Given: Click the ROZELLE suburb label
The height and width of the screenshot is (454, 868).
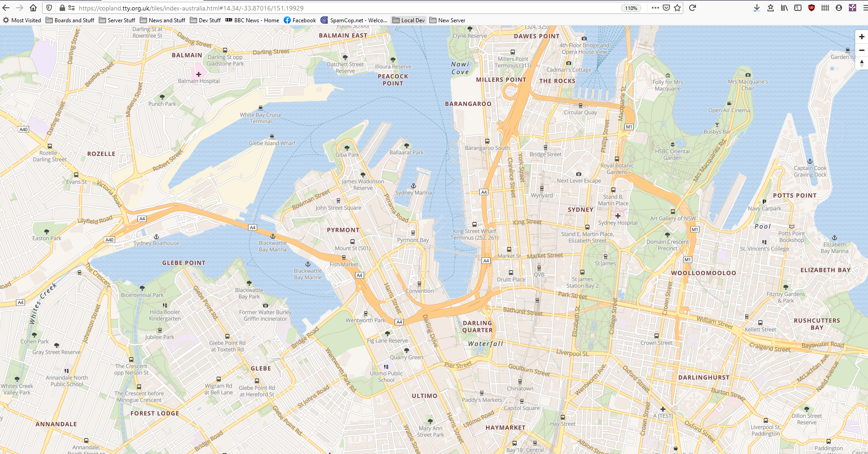Looking at the screenshot, I should pyautogui.click(x=101, y=154).
